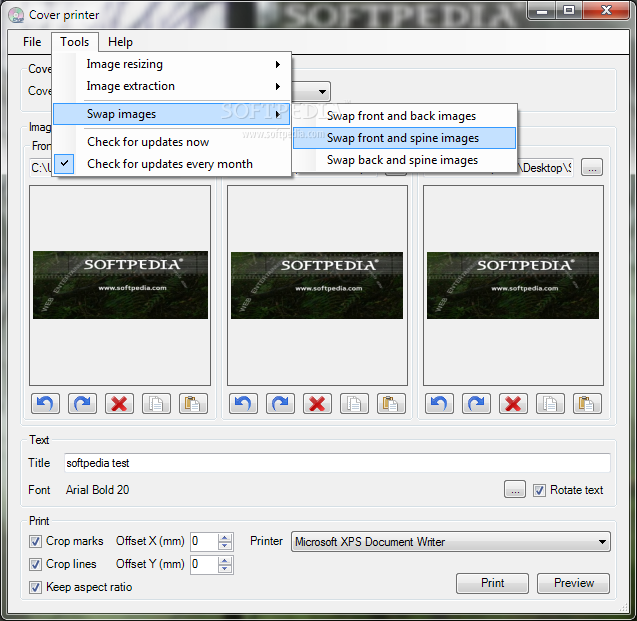
Task: Select the right image preview thumbnail
Action: (513, 286)
